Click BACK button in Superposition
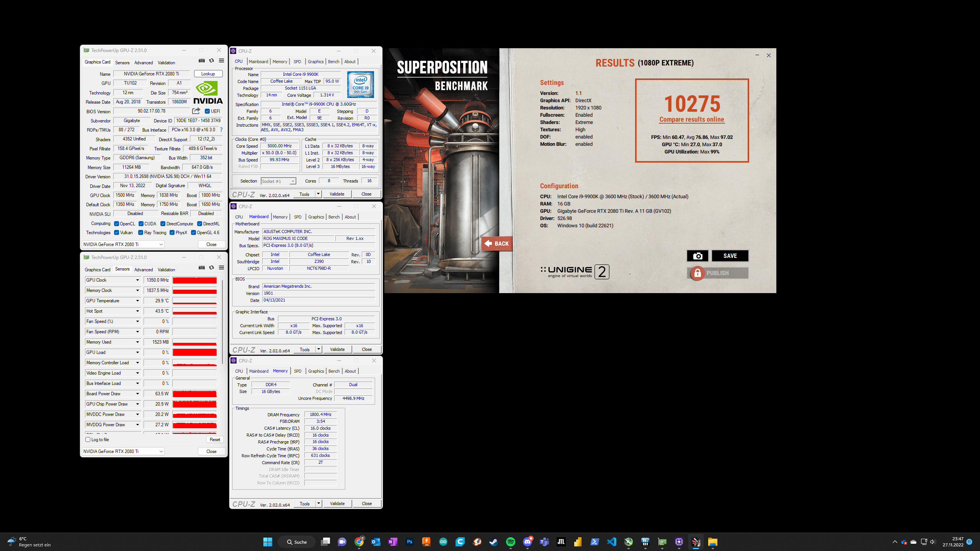 coord(497,243)
